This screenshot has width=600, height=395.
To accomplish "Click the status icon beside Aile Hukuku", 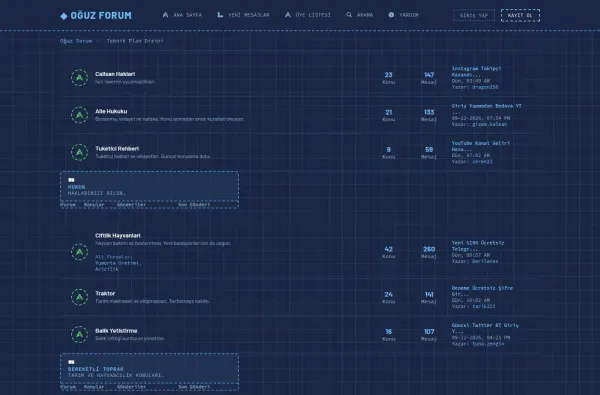I will (x=80, y=115).
